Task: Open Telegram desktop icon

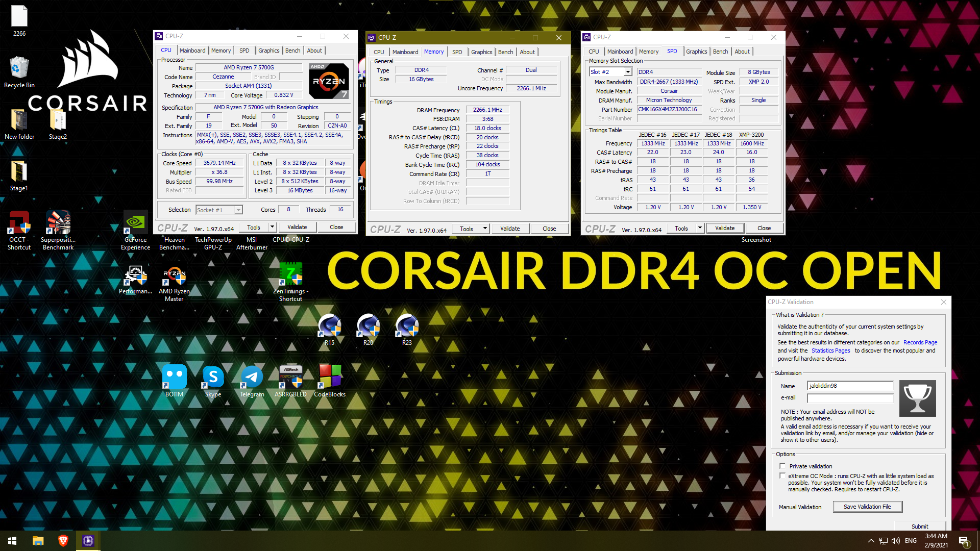Action: (x=252, y=381)
